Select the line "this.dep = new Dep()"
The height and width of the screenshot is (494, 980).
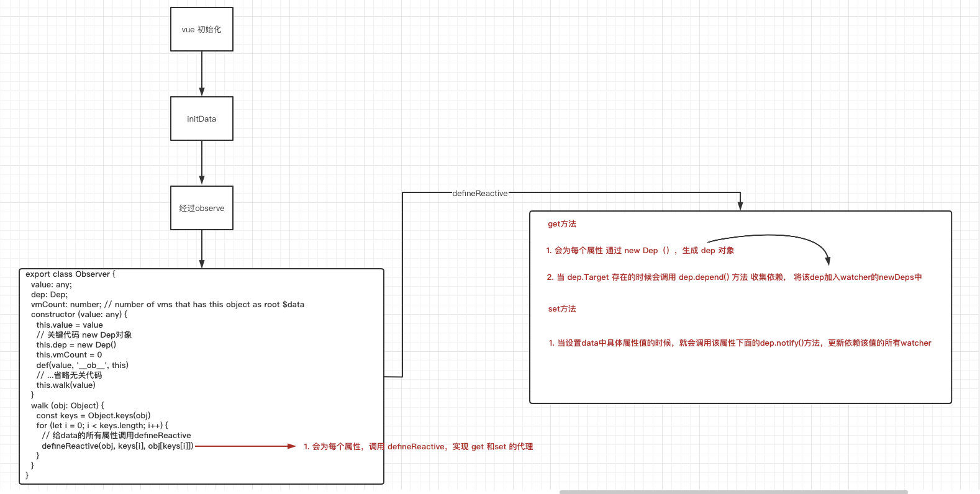click(x=76, y=345)
